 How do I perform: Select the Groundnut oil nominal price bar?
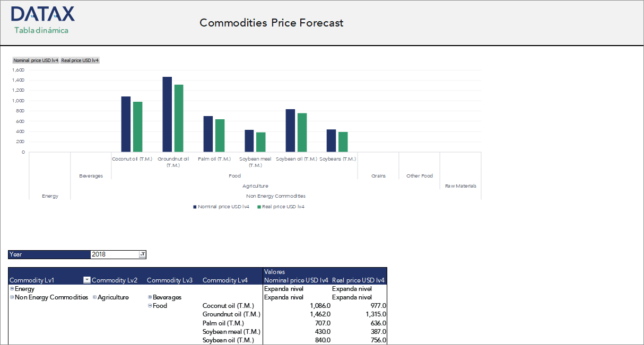pos(167,114)
